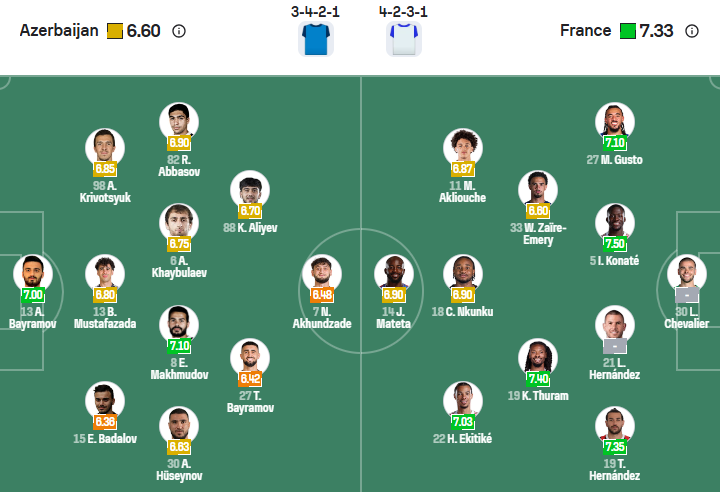Screen dimensions: 720x492
Task: Click Azerbaijan blue jersey icon
Action: 316,39
